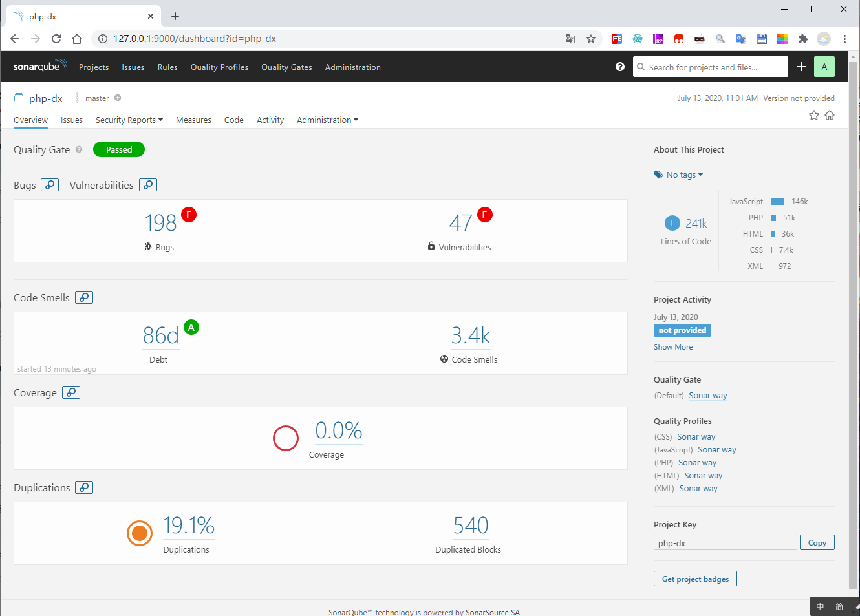860x616 pixels.
Task: Click Show More under Project Activity
Action: [x=673, y=347]
